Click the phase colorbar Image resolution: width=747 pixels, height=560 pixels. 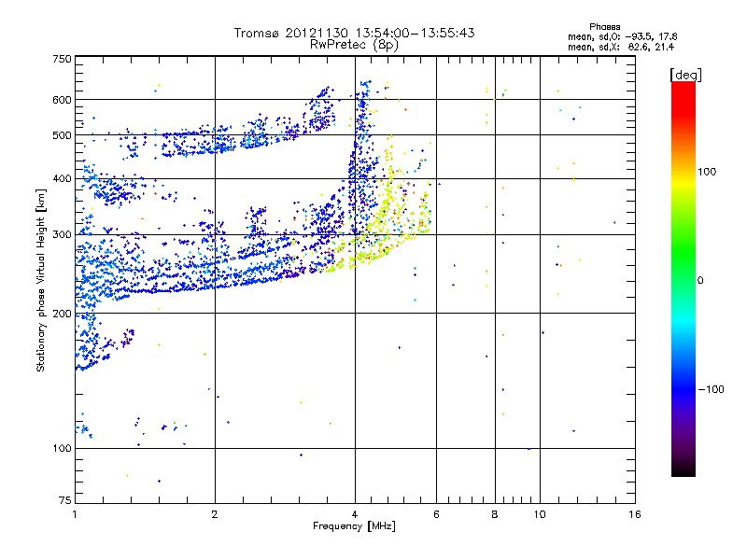coord(684,278)
